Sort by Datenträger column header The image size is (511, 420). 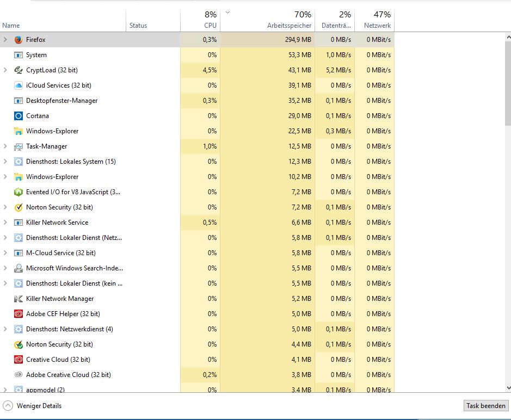coord(335,21)
